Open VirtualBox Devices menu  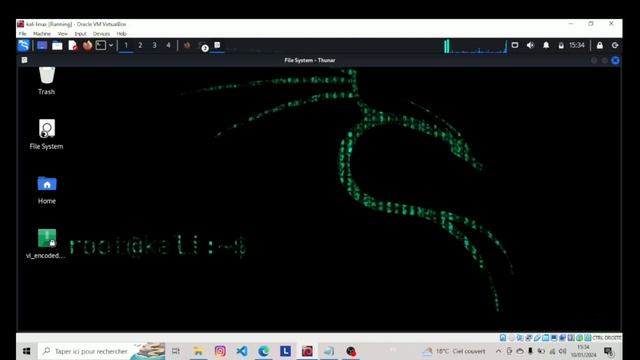101,34
